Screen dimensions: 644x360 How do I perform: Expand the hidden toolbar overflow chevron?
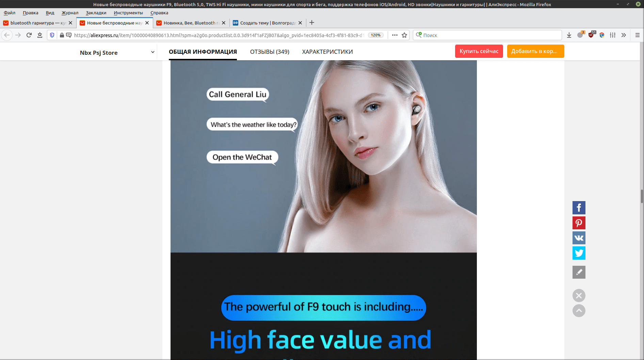pyautogui.click(x=624, y=35)
